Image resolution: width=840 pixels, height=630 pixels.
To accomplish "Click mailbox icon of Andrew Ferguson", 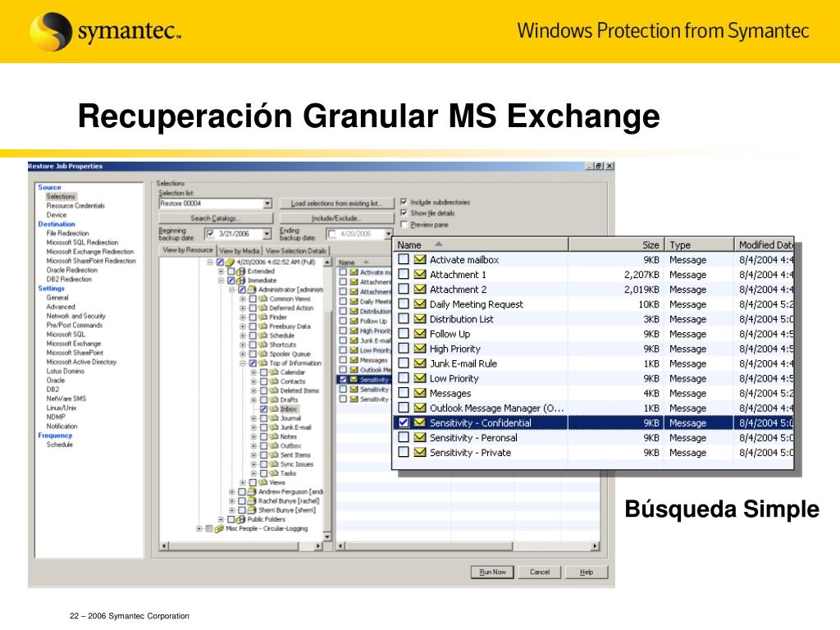I will pyautogui.click(x=252, y=491).
